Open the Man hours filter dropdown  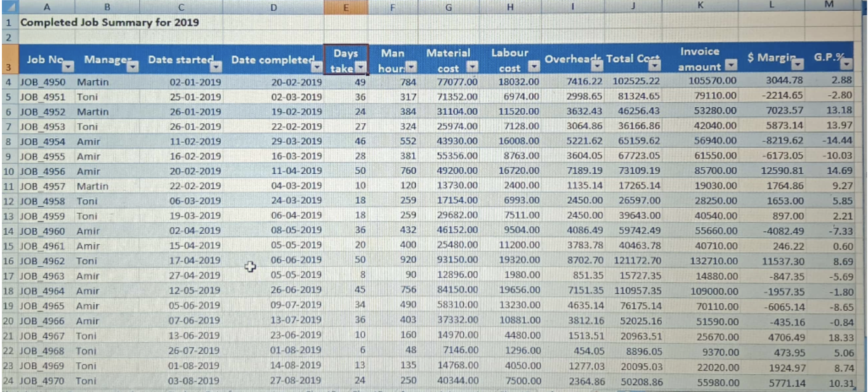(x=411, y=67)
